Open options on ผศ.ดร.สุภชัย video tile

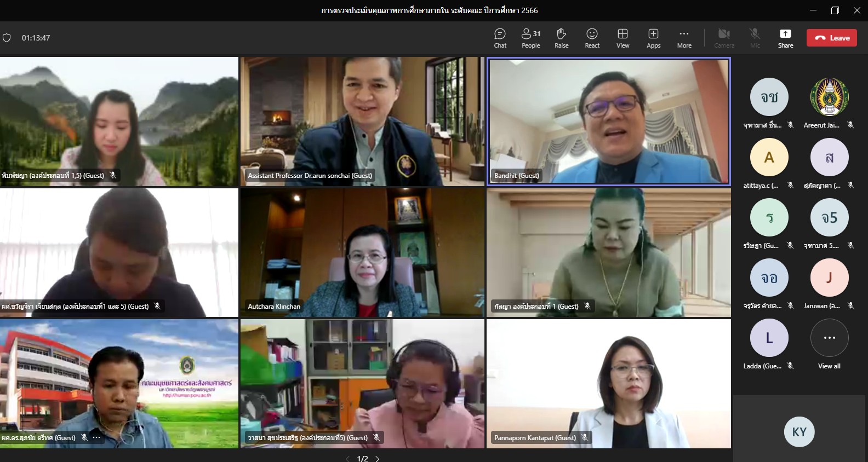[x=97, y=437]
